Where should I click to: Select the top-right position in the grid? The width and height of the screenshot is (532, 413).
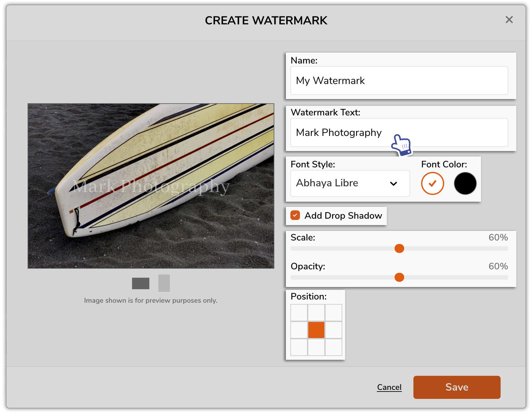pyautogui.click(x=334, y=313)
